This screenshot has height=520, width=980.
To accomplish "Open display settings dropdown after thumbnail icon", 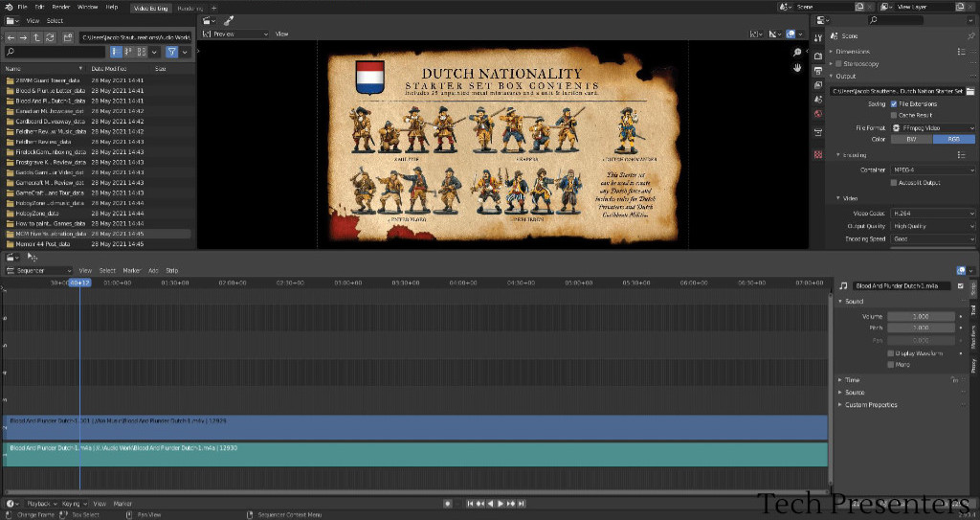I will point(154,52).
